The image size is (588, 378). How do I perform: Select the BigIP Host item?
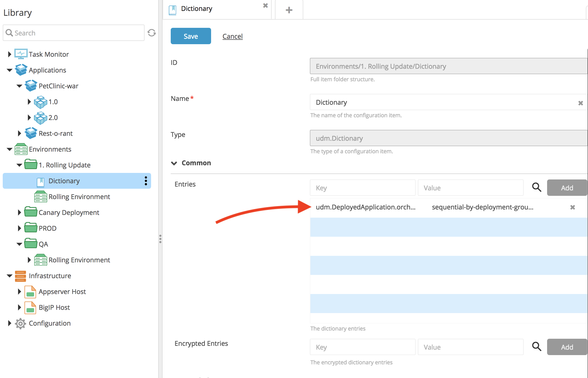(x=54, y=307)
